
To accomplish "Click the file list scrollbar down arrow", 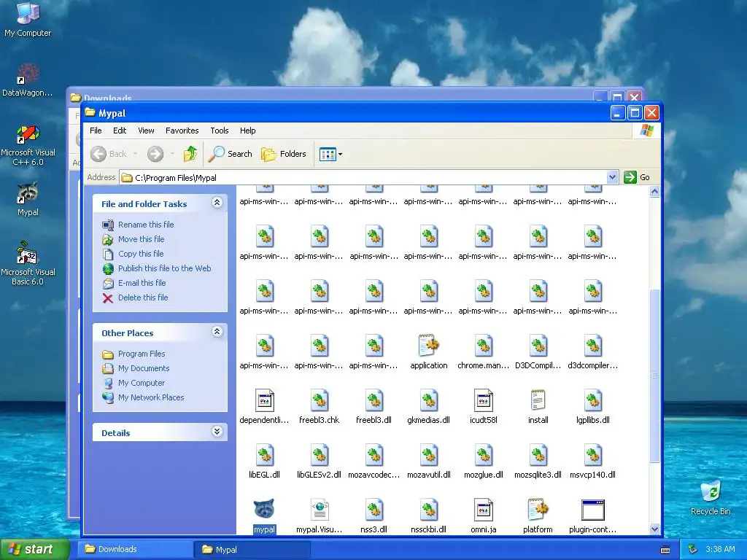I will click(x=654, y=529).
